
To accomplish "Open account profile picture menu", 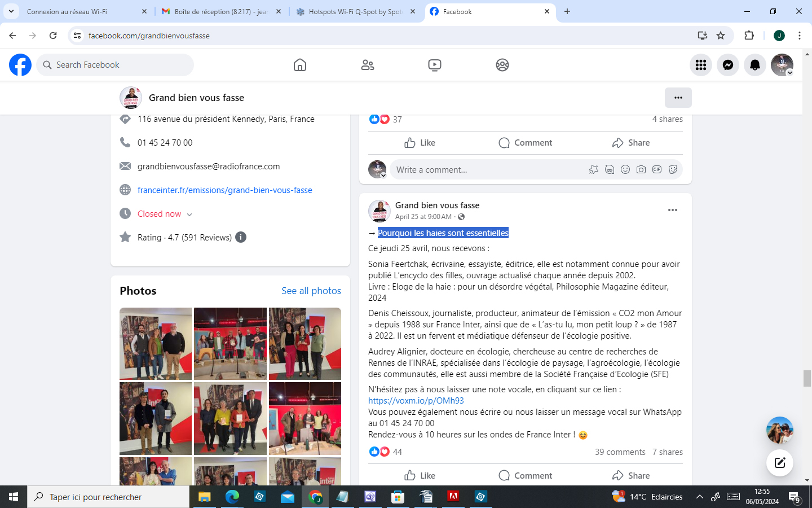I will [782, 65].
